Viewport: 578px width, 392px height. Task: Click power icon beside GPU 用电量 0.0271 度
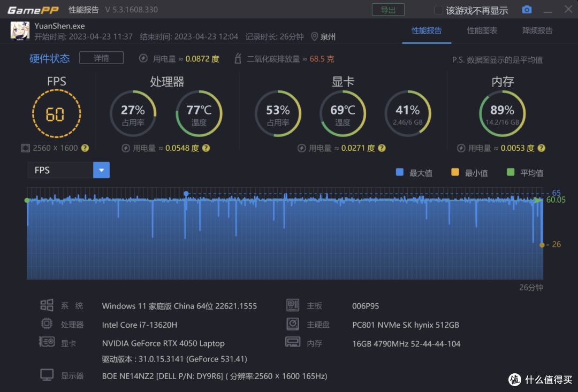pyautogui.click(x=301, y=148)
